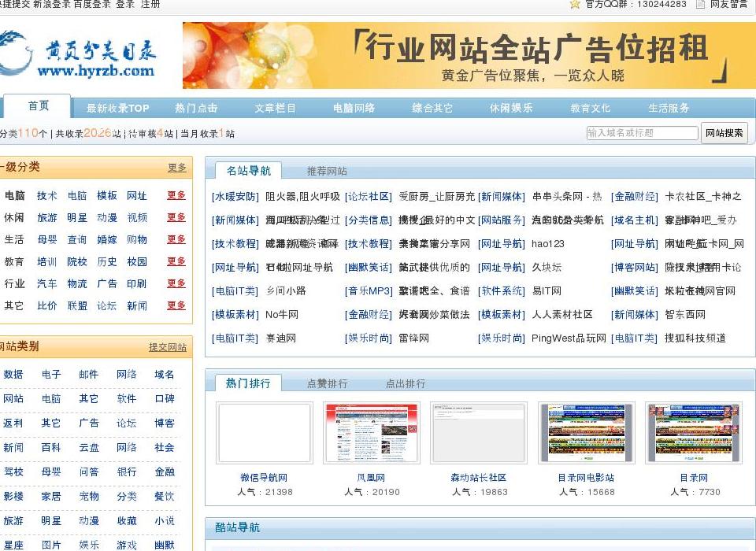This screenshot has height=551, width=756.
Task: Open the 小说 category under 网站类别
Action: click(x=165, y=520)
